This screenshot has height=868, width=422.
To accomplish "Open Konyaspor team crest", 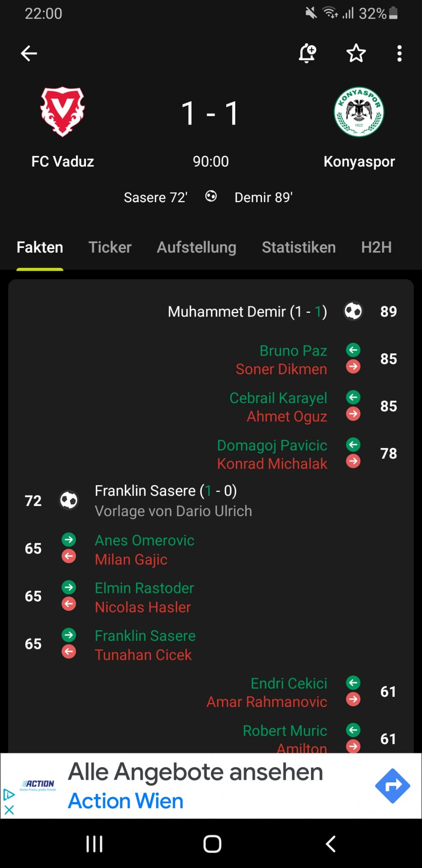I will 359,112.
